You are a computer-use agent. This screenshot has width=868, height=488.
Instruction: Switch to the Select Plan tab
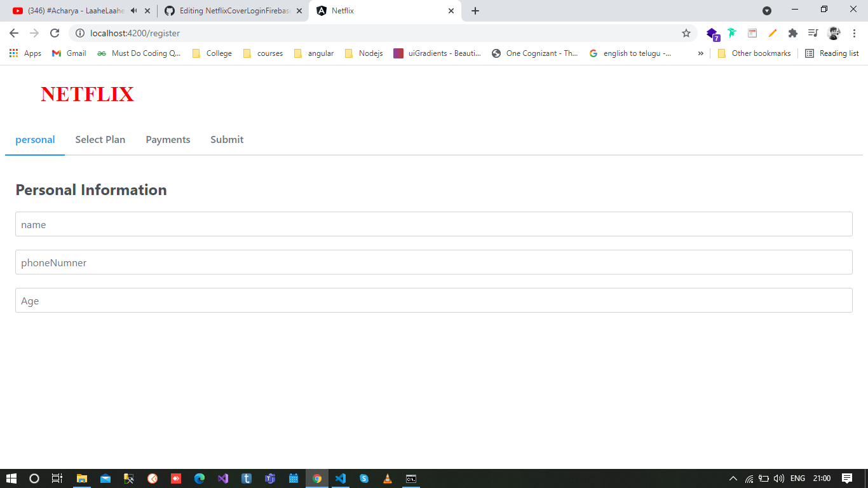pyautogui.click(x=100, y=139)
